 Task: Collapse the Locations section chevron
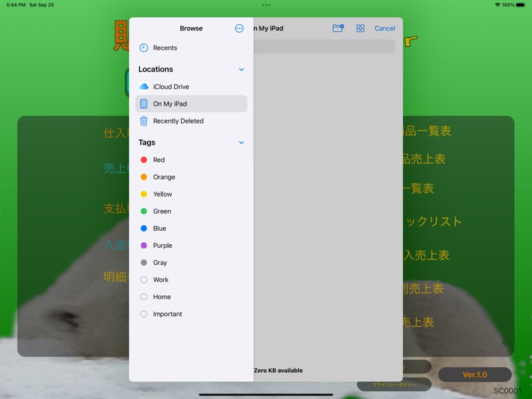click(241, 70)
